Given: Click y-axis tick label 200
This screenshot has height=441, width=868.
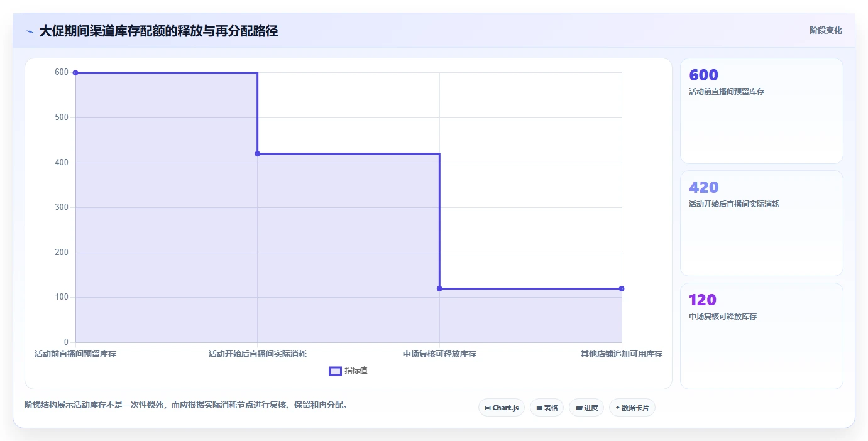Looking at the screenshot, I should coord(62,253).
